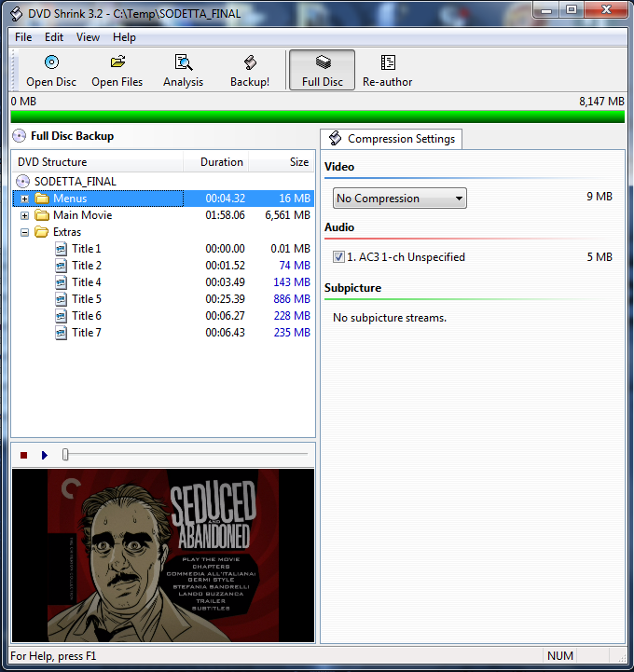Click the 6,561 MB size value
This screenshot has width=634, height=672.
288,215
